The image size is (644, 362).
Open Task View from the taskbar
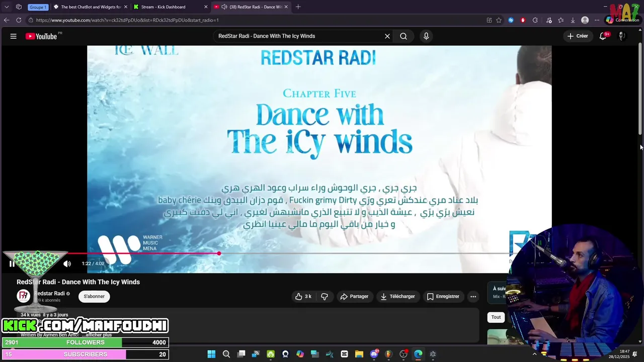[242, 354]
